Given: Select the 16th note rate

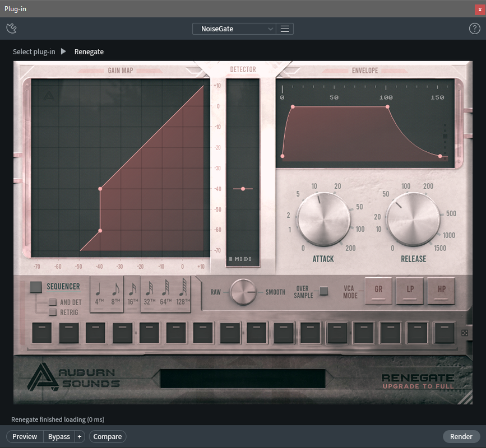Looking at the screenshot, I should 132,293.
